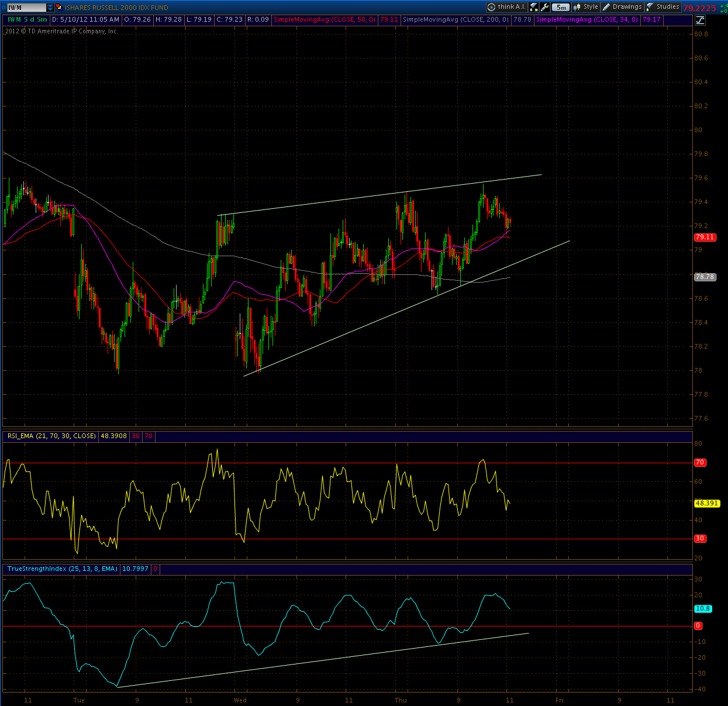The width and height of the screenshot is (728, 706).
Task: Open the think A.I. button
Action: (506, 7)
